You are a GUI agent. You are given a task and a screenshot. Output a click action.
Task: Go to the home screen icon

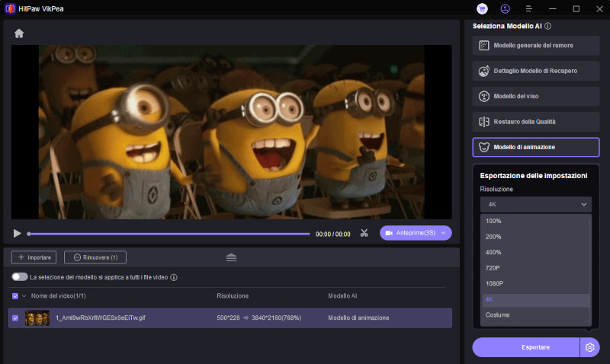[18, 34]
